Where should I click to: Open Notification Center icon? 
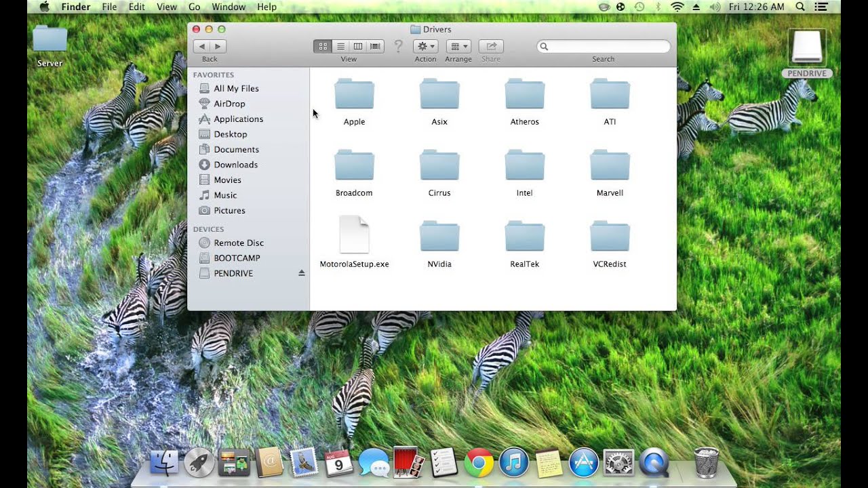coord(821,7)
